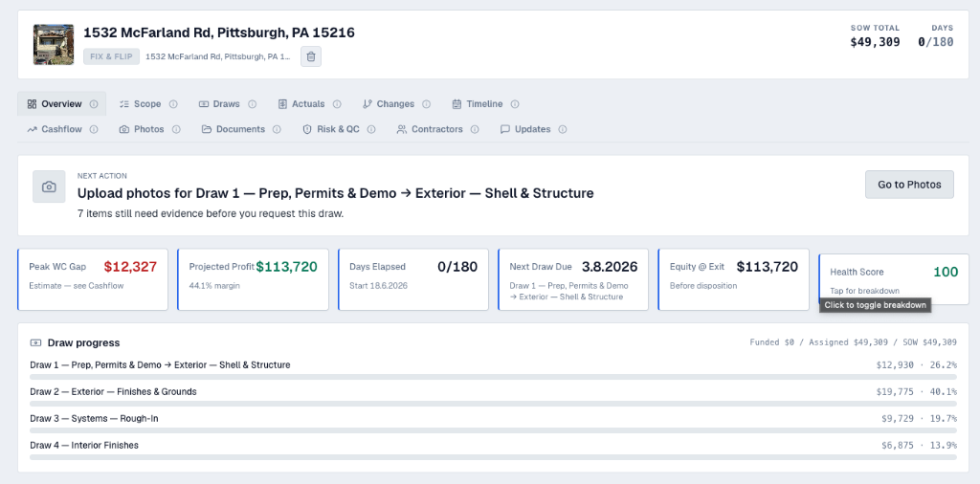Click info icon next to Documents tab

(277, 129)
